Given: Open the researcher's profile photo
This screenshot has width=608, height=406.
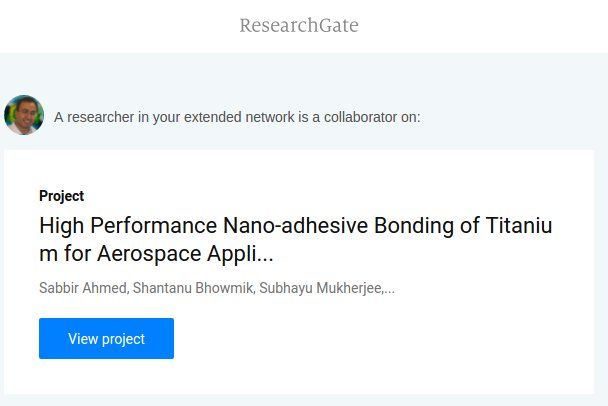Looking at the screenshot, I should pos(24,116).
